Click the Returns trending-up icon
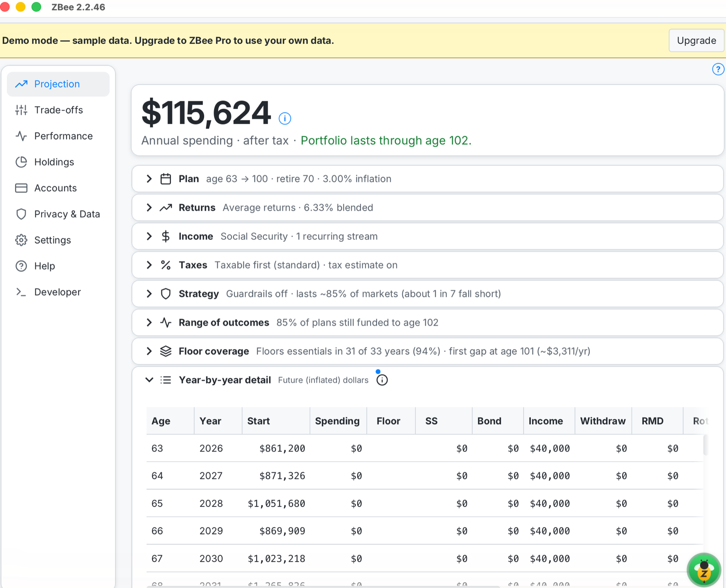The image size is (726, 588). click(x=166, y=207)
